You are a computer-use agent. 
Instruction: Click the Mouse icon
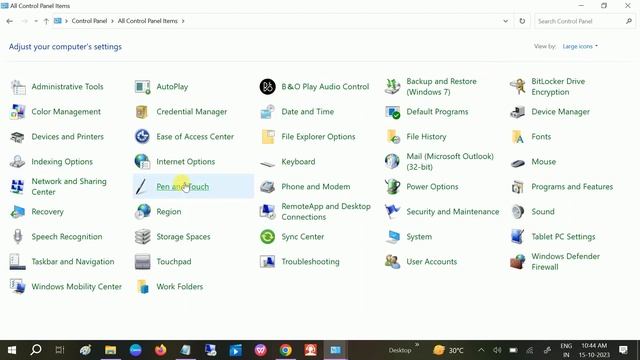tap(518, 163)
